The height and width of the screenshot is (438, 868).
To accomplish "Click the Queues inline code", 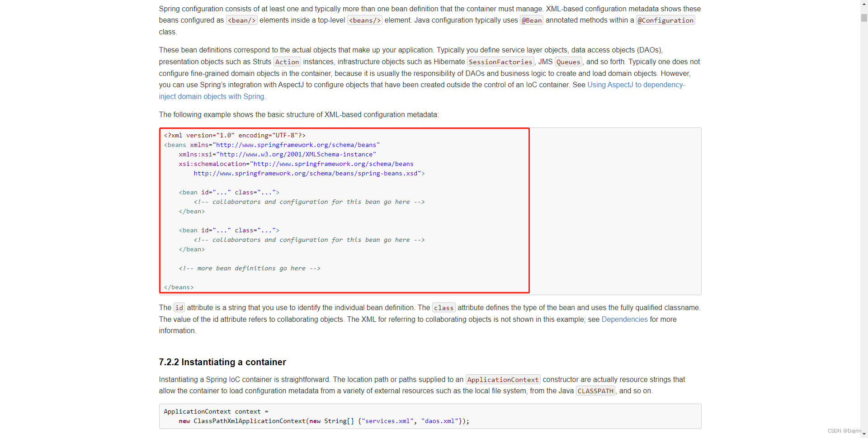I will 568,62.
